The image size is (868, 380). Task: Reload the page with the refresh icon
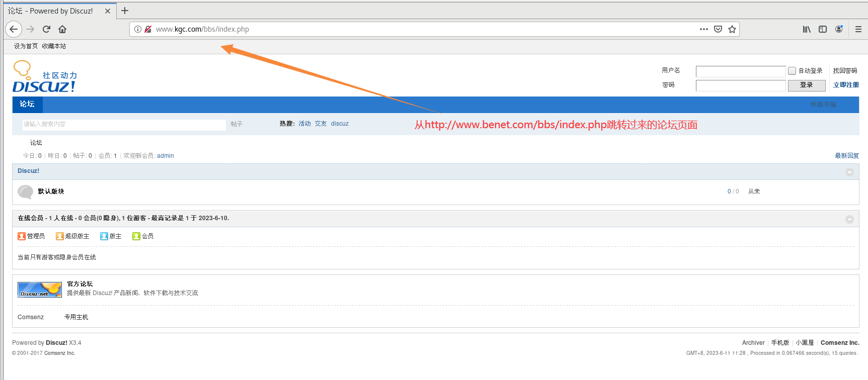point(46,29)
